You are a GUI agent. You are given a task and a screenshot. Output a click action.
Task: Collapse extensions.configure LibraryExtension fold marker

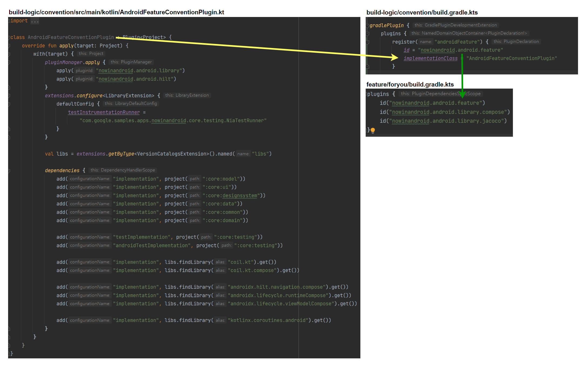9,96
